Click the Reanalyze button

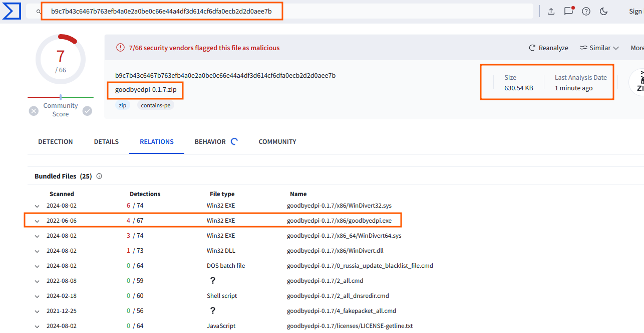[548, 48]
